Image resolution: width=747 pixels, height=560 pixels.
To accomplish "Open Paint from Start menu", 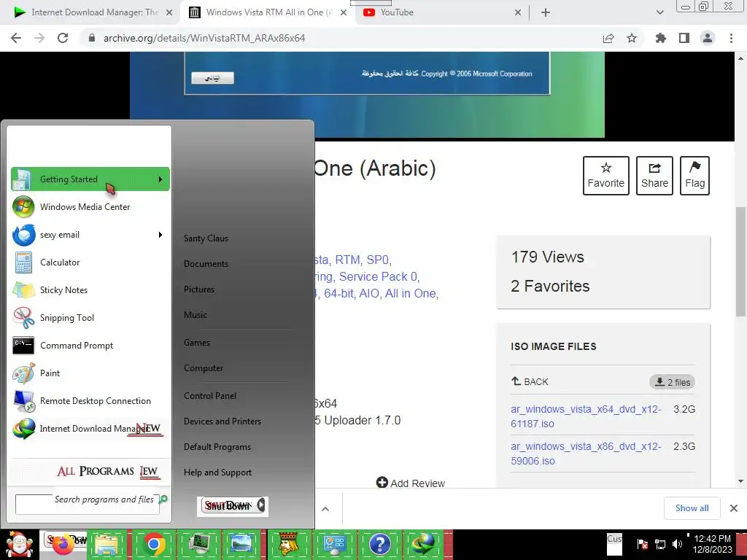I will tap(90, 373).
